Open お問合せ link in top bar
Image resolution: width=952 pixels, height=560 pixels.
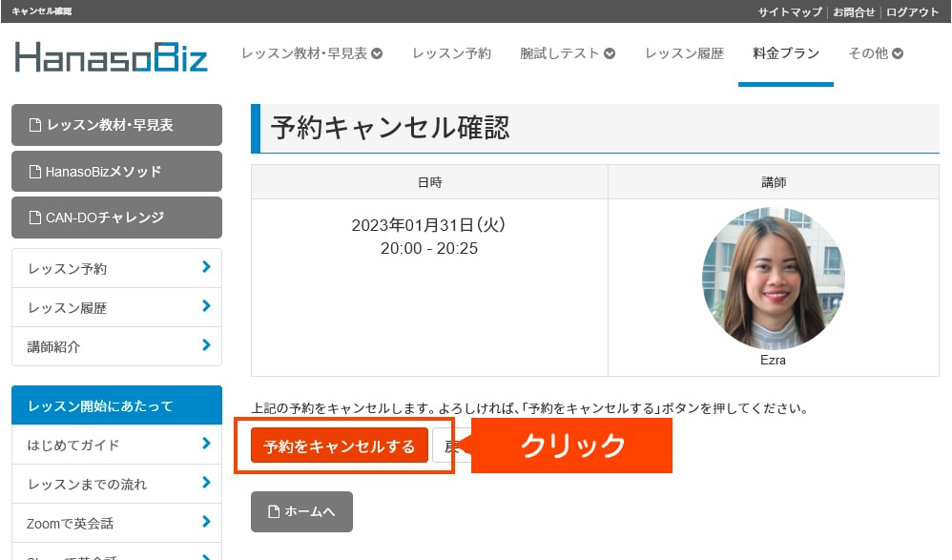(854, 12)
